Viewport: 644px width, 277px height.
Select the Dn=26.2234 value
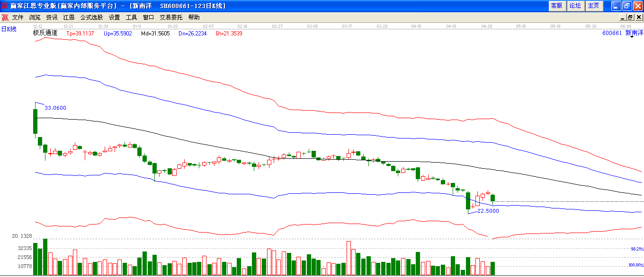[x=192, y=34]
